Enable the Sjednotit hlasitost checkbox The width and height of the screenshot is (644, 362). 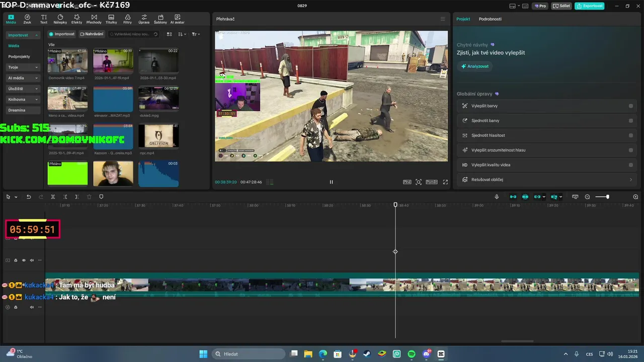(631, 135)
